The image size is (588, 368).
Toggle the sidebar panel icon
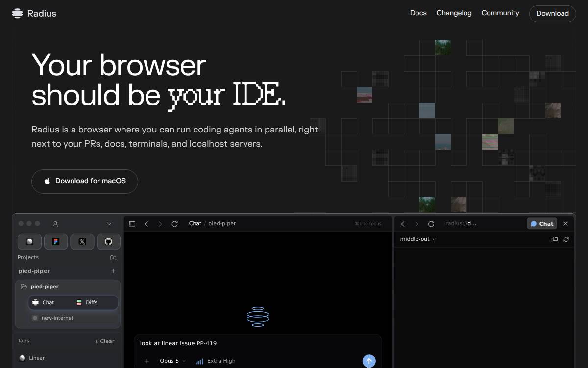pos(132,224)
